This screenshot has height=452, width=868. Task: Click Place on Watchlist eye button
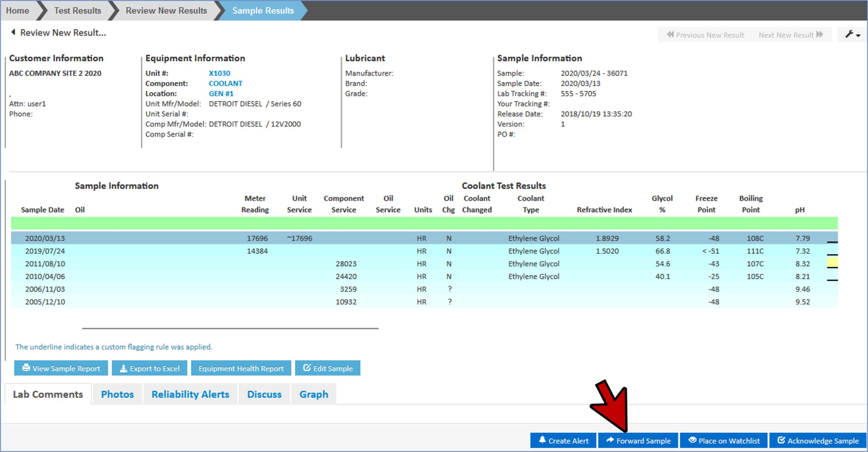click(x=724, y=440)
